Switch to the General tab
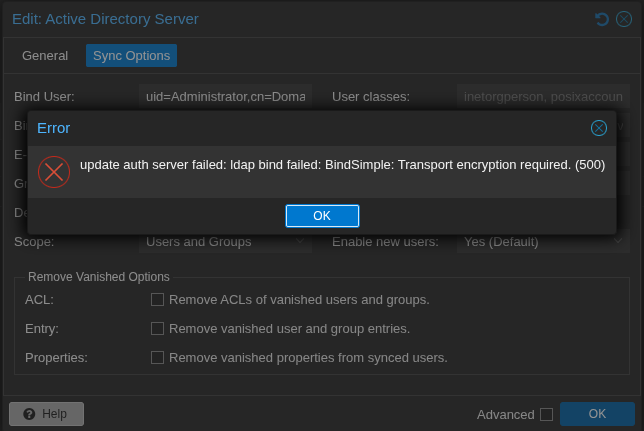Screen dimensions: 644x431 click(45, 56)
